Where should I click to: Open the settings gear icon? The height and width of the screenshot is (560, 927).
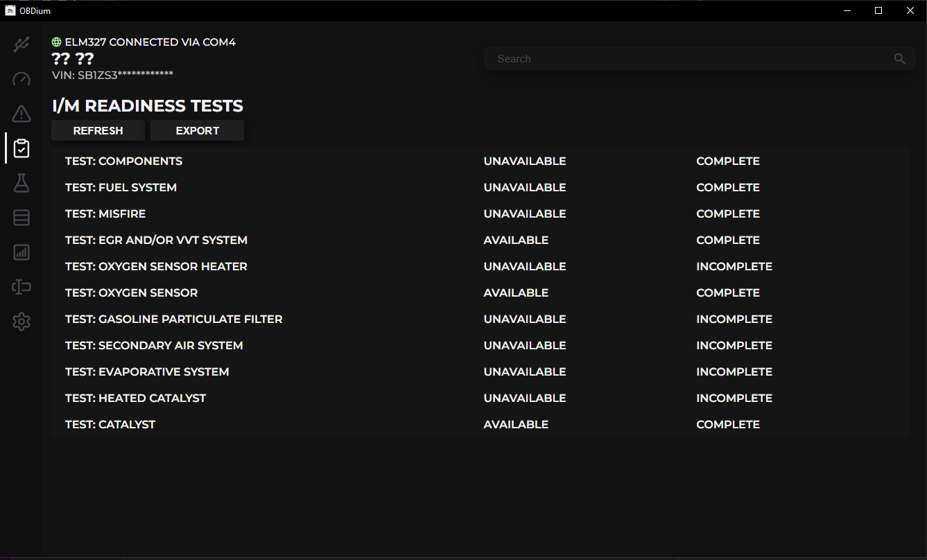coord(21,322)
